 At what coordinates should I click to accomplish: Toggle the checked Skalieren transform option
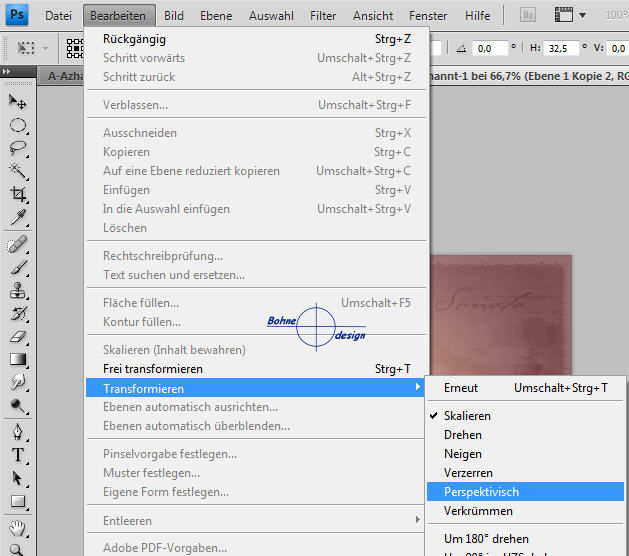tap(467, 416)
